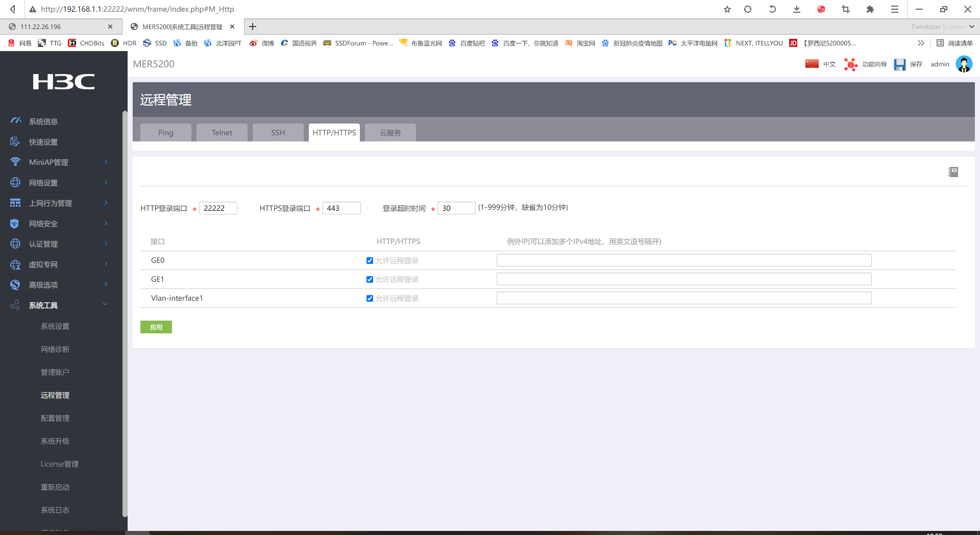
Task: Open the feature wizard icon
Action: click(850, 64)
